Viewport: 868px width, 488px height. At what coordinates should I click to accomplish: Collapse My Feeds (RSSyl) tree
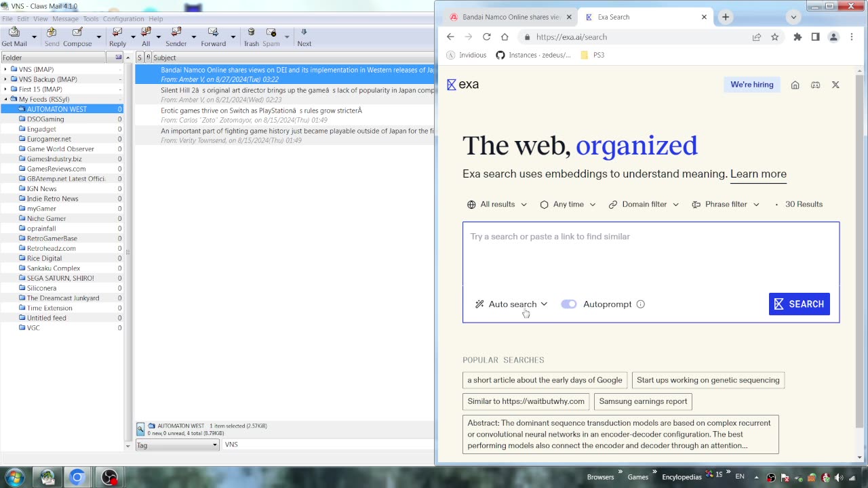click(x=5, y=99)
